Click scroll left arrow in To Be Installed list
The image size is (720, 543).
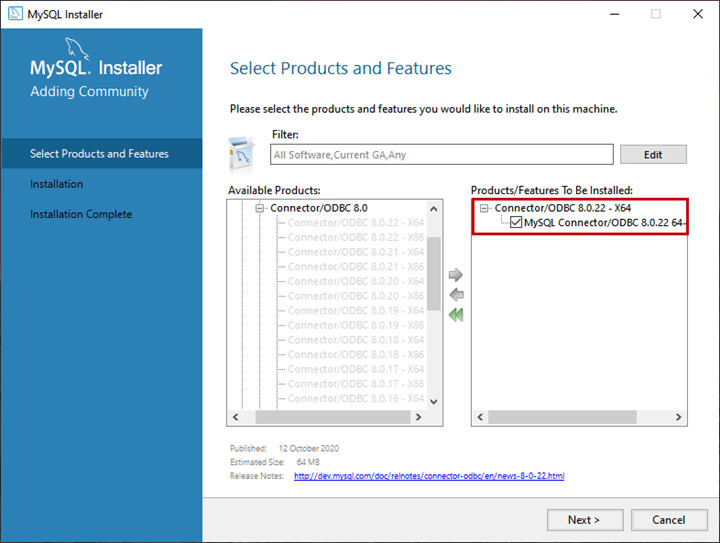(480, 417)
